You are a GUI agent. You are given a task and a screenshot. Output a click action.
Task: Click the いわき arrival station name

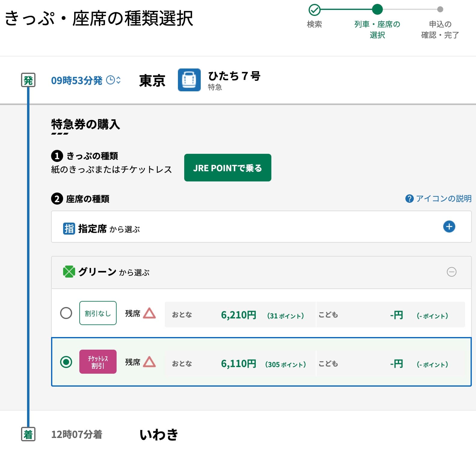point(159,434)
